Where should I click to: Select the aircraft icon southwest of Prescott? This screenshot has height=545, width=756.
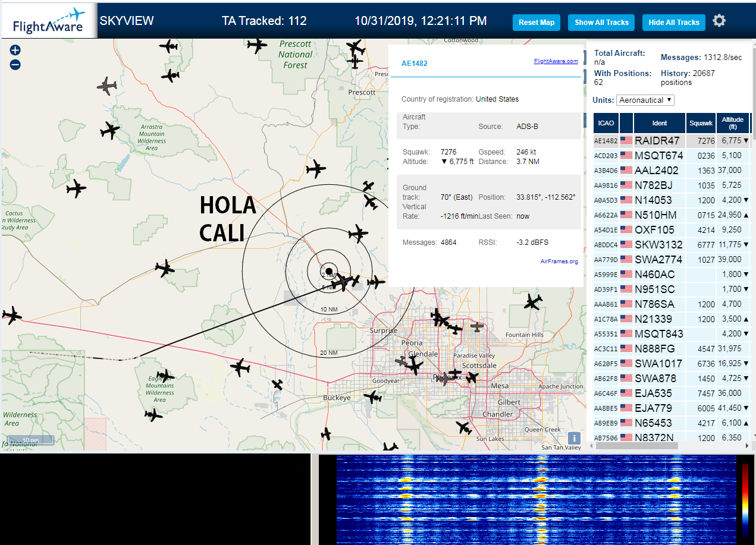pyautogui.click(x=316, y=169)
